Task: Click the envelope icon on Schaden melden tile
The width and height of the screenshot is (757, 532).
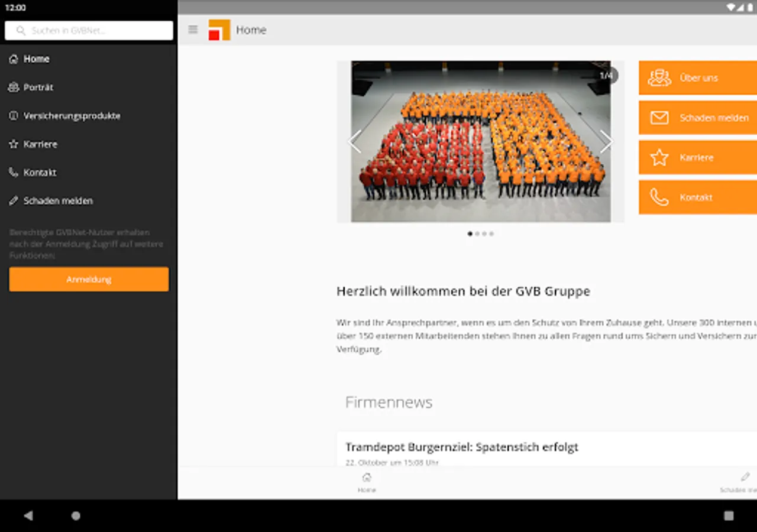Action: tap(659, 118)
